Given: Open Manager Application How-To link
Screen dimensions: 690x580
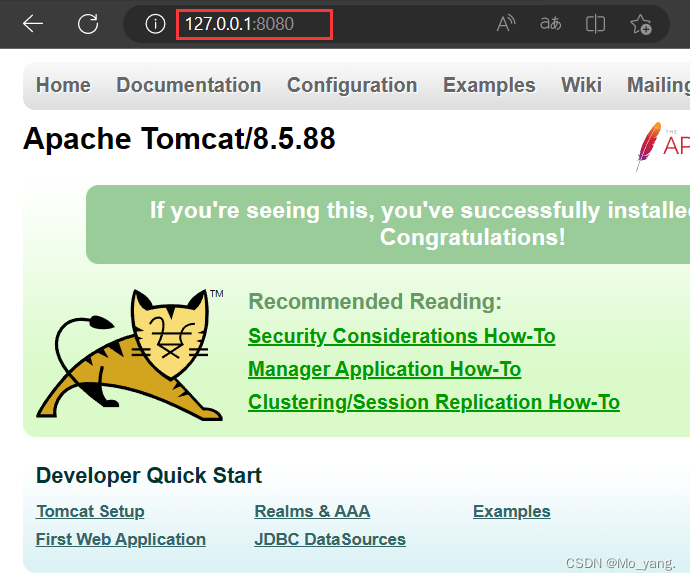Looking at the screenshot, I should tap(385, 369).
